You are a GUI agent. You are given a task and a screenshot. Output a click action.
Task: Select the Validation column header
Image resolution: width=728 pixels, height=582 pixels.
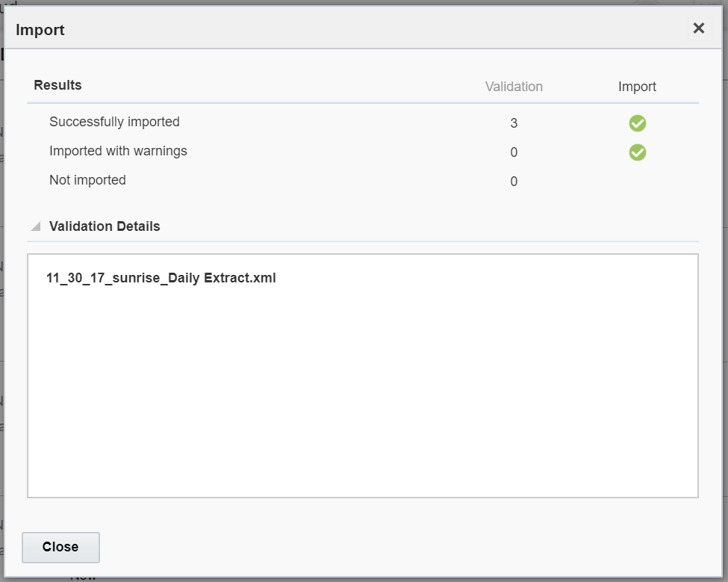tap(514, 87)
